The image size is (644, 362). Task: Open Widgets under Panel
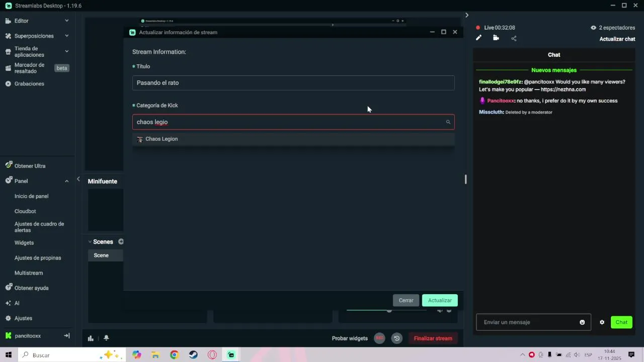click(x=24, y=243)
